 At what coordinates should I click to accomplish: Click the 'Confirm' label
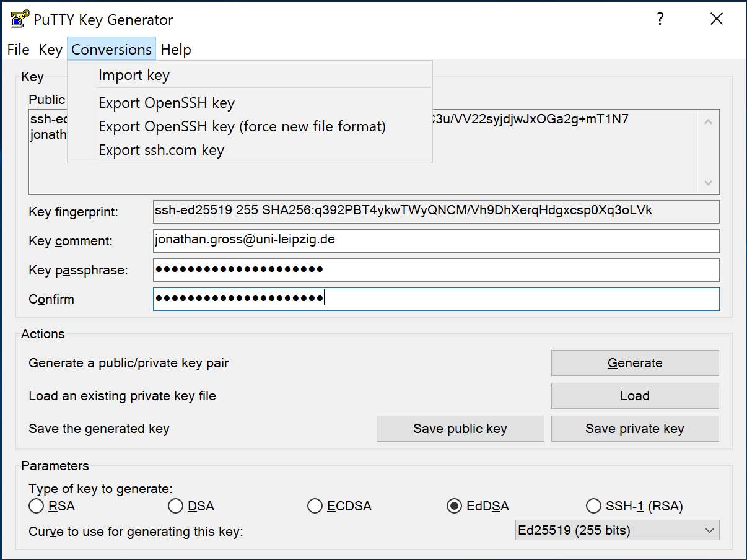51,299
